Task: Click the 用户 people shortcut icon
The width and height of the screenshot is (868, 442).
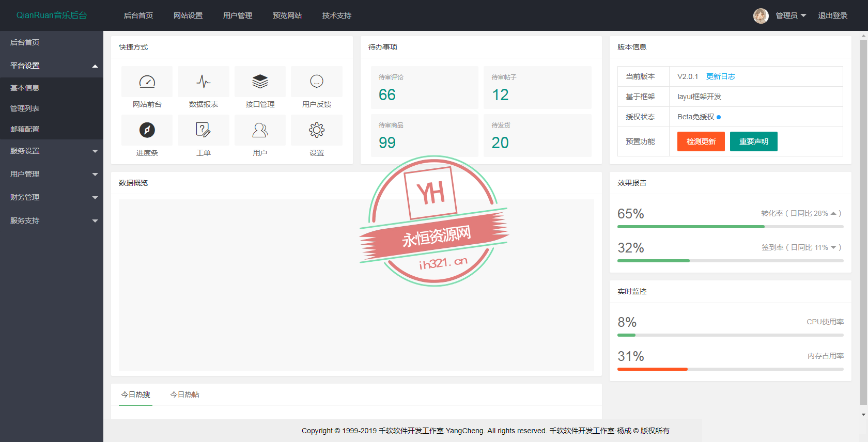Action: click(x=260, y=130)
